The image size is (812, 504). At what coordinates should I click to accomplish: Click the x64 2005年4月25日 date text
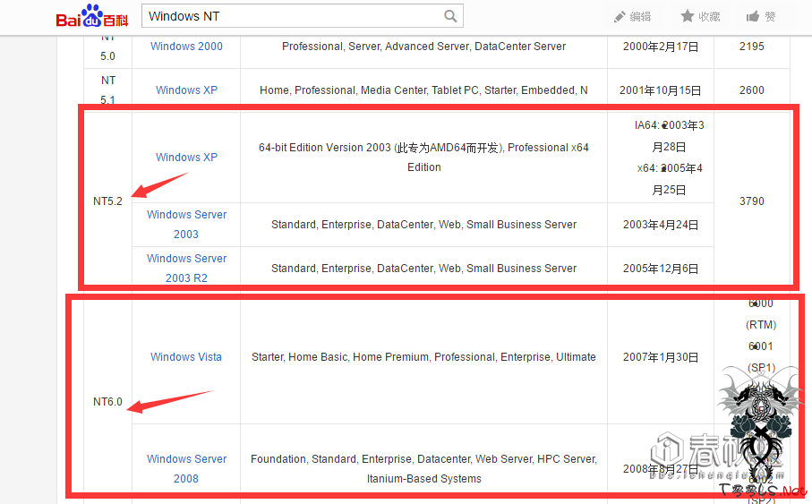(669, 179)
